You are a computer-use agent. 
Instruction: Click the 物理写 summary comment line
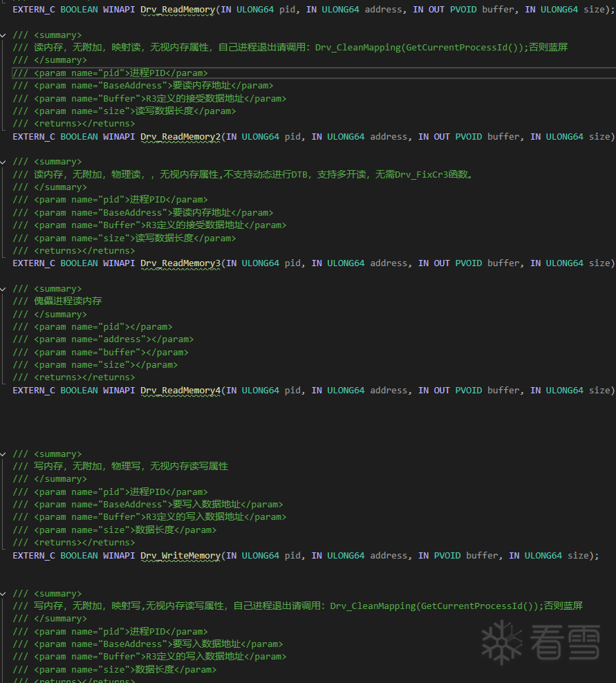121,467
